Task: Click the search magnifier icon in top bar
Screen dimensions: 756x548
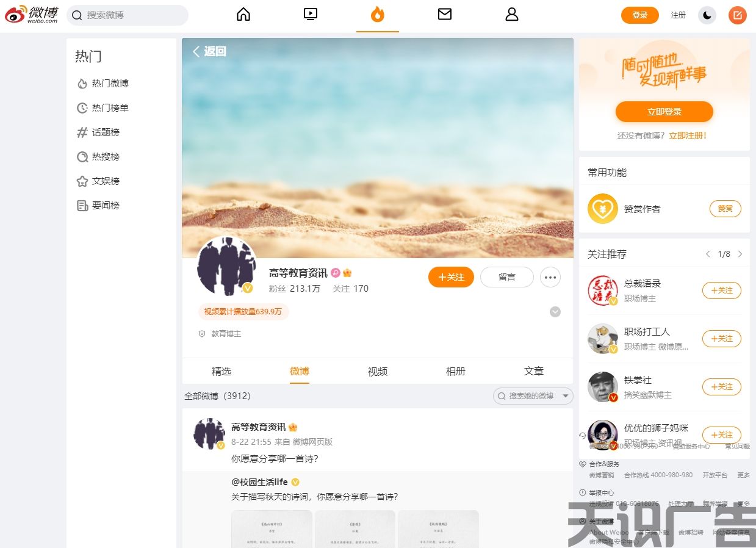Action: pos(77,15)
